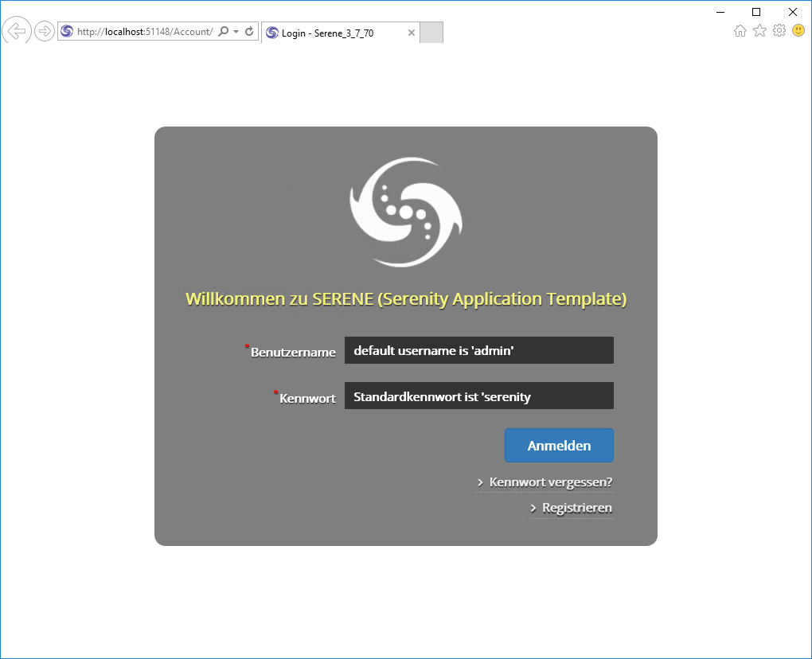Open the browser Home page icon
The width and height of the screenshot is (812, 659).
click(740, 30)
